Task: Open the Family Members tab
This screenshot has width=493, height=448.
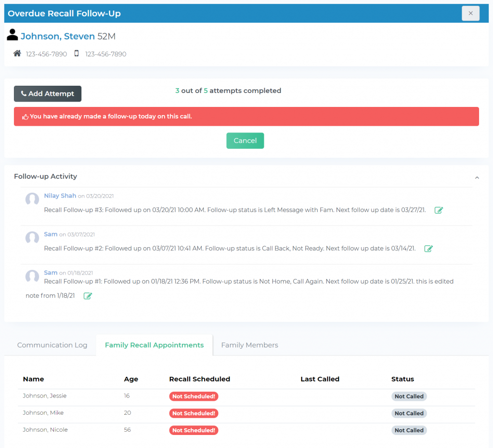Action: coord(249,345)
